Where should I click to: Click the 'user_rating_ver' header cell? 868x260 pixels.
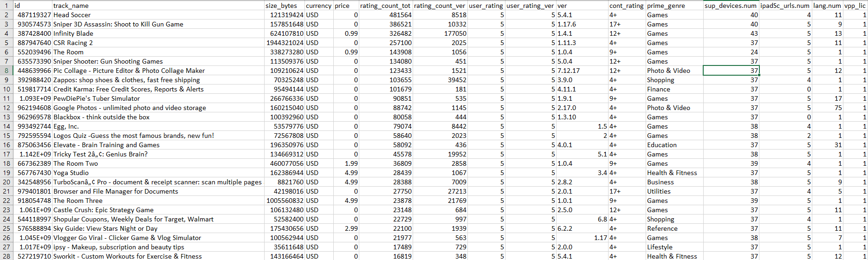coord(531,6)
